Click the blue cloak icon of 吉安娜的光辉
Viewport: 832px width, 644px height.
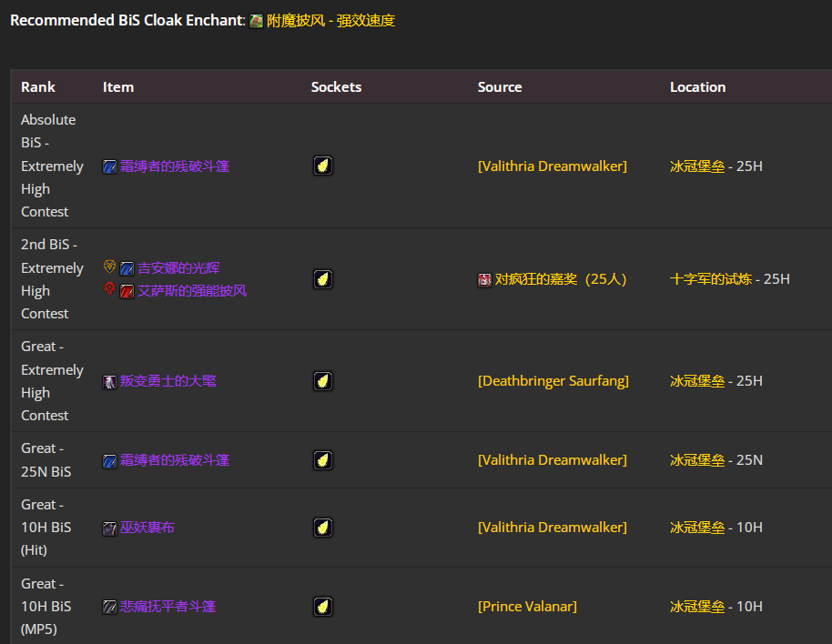pos(127,268)
